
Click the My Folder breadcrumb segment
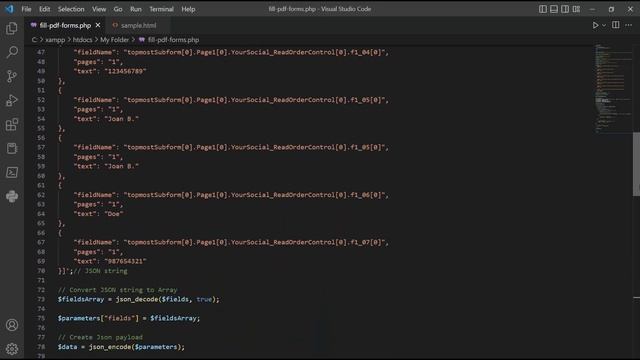[x=114, y=40]
